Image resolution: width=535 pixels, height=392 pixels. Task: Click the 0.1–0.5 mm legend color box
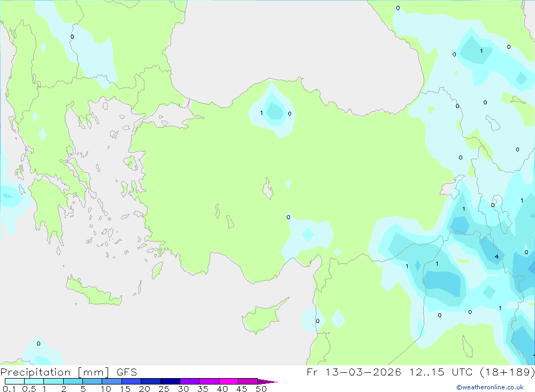pyautogui.click(x=14, y=381)
